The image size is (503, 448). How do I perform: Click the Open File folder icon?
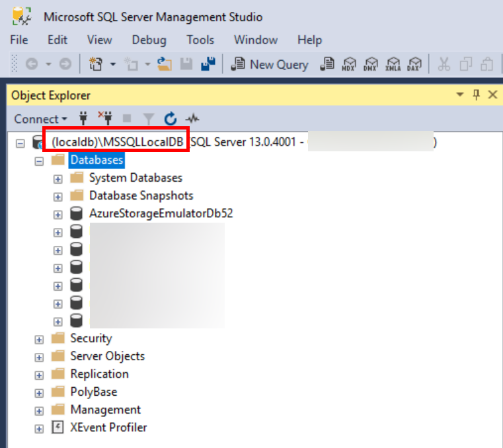(x=164, y=64)
